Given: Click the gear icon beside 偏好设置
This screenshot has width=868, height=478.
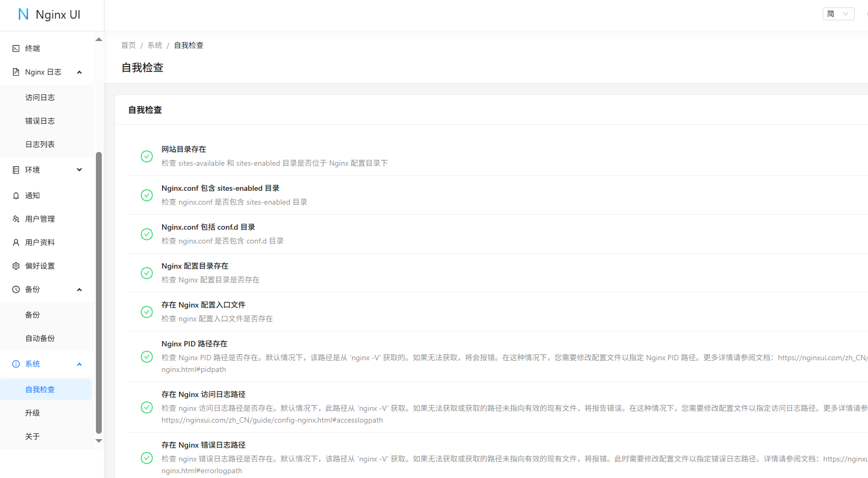Looking at the screenshot, I should click(x=16, y=266).
